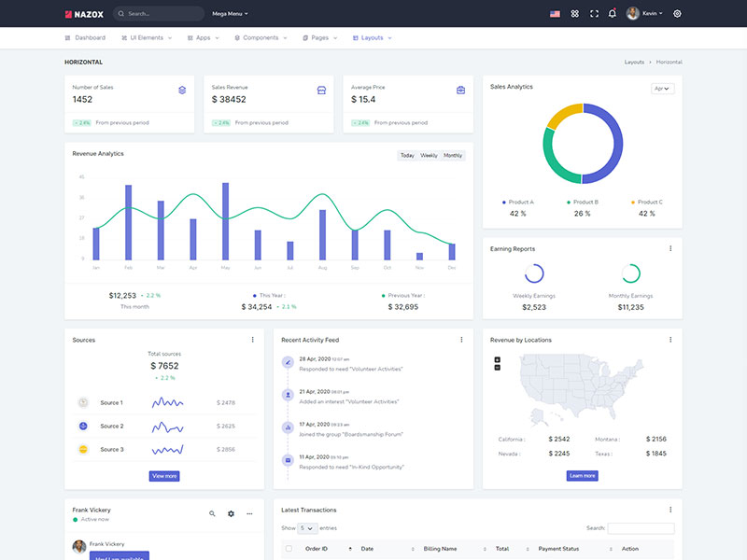The image size is (747, 560).
Task: Open the notifications bell in header
Action: coord(613,14)
